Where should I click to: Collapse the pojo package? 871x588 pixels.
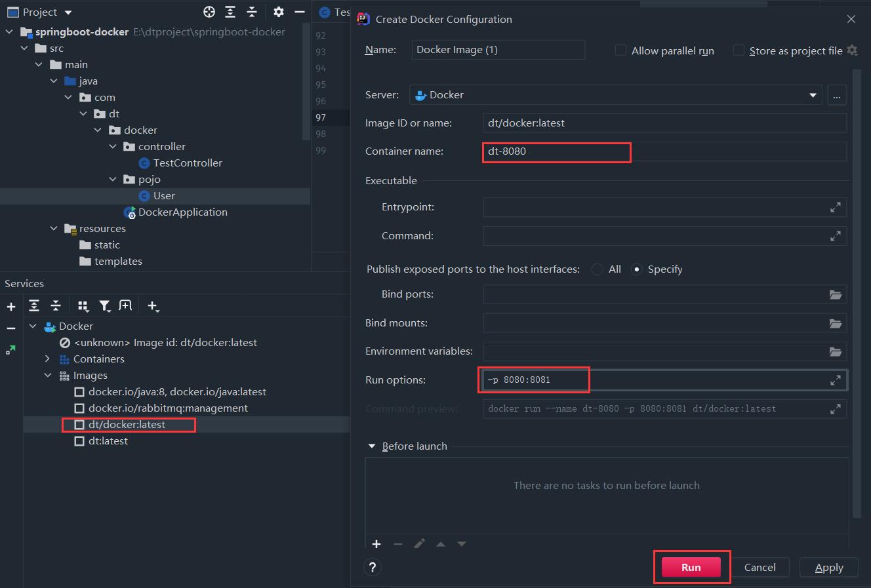pyautogui.click(x=113, y=179)
